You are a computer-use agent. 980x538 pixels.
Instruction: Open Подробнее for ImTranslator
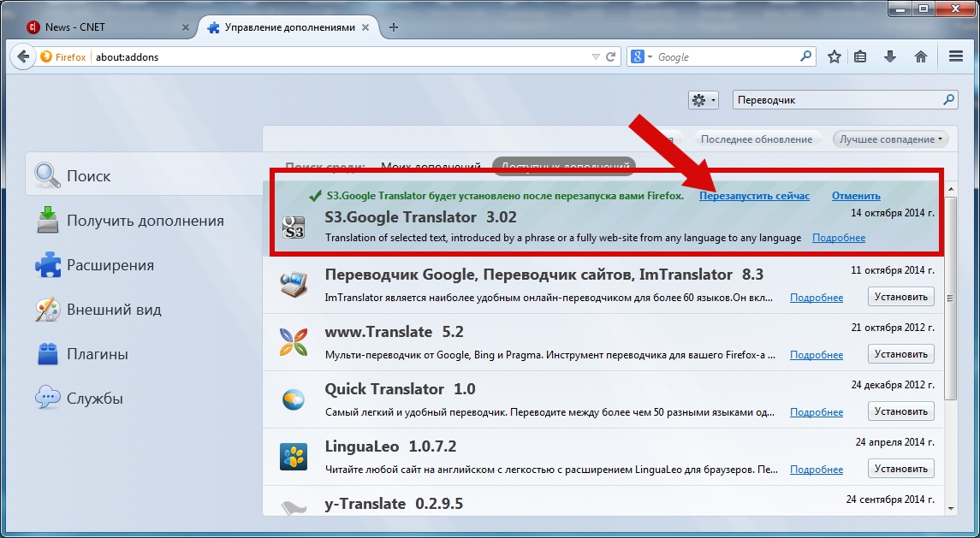click(x=817, y=298)
